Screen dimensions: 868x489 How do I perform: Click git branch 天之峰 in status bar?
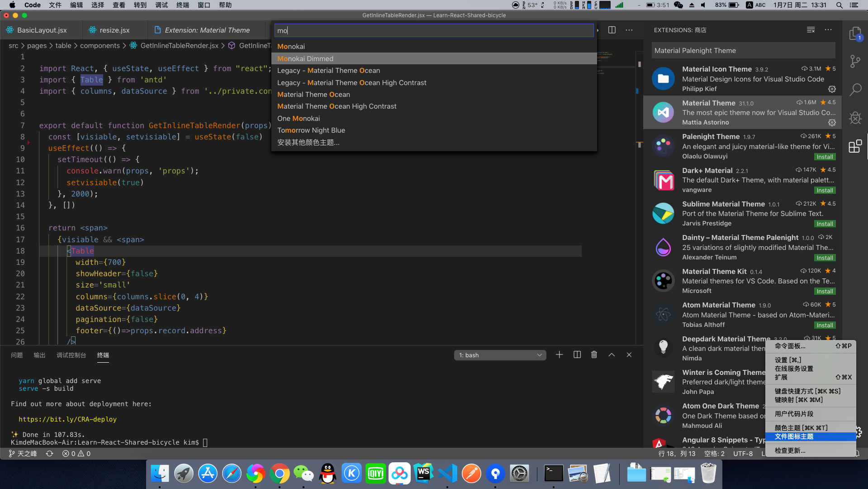pos(23,453)
